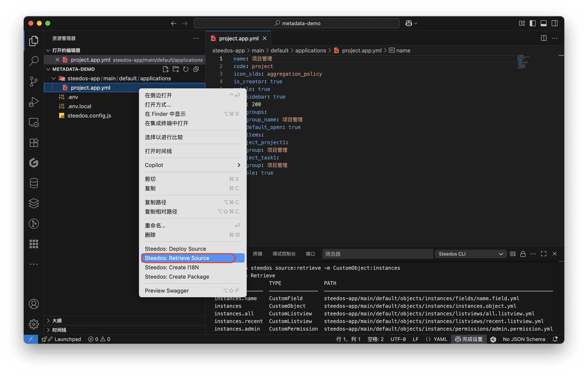This screenshot has height=375, width=588.
Task: Open the Remote Explorer icon
Action: pyautogui.click(x=34, y=122)
